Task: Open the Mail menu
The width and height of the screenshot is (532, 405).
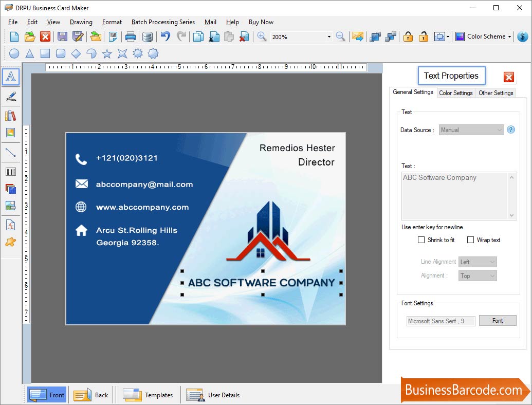Action: (210, 22)
